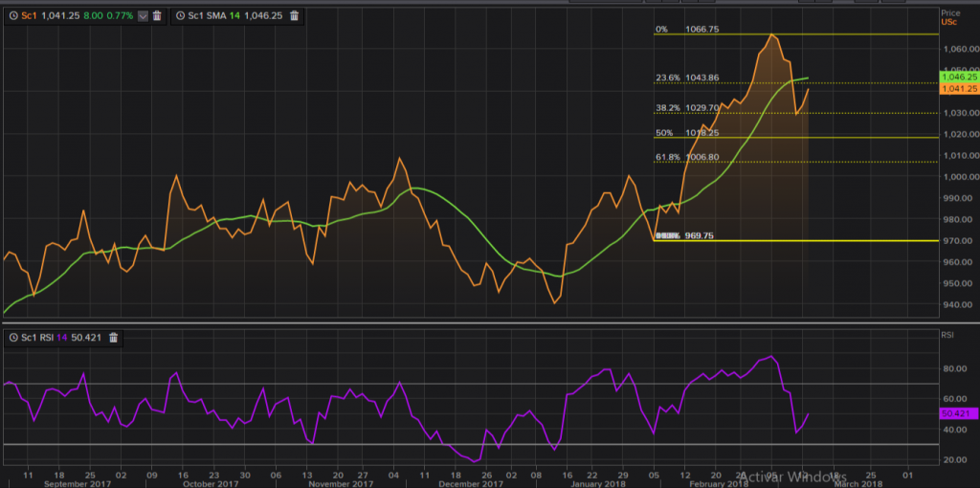Select the 38.2% Fibonacci level label 1029.70
This screenshot has height=488, width=980.
click(702, 108)
